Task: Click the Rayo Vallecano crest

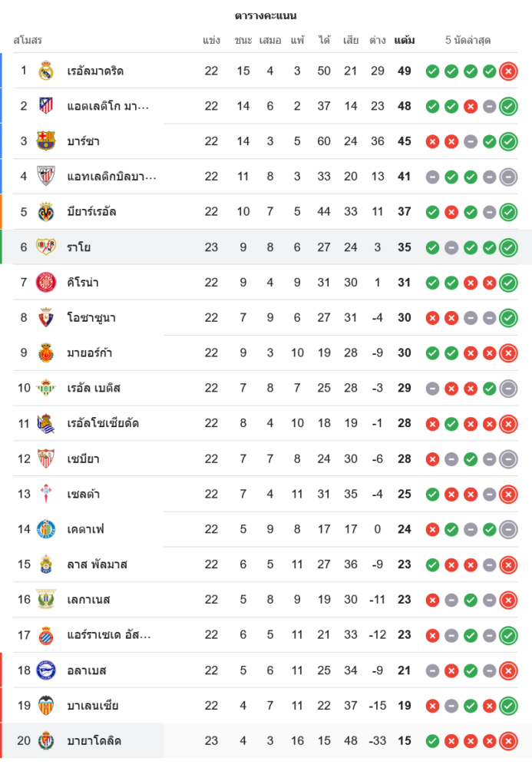Action: pyautogui.click(x=46, y=247)
